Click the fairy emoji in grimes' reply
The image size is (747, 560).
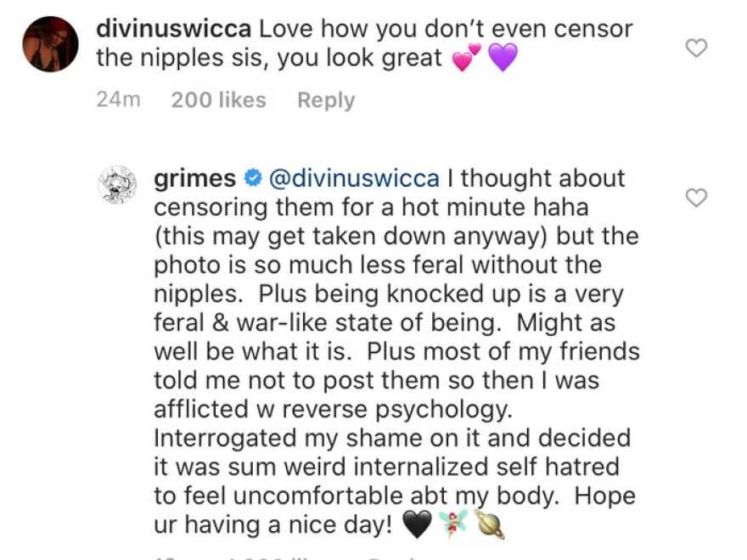pos(453,524)
